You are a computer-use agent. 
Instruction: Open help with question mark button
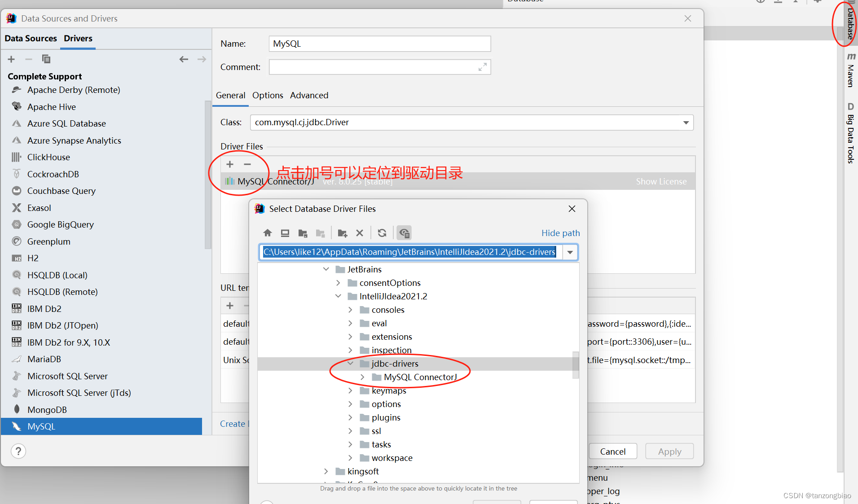[x=18, y=451]
